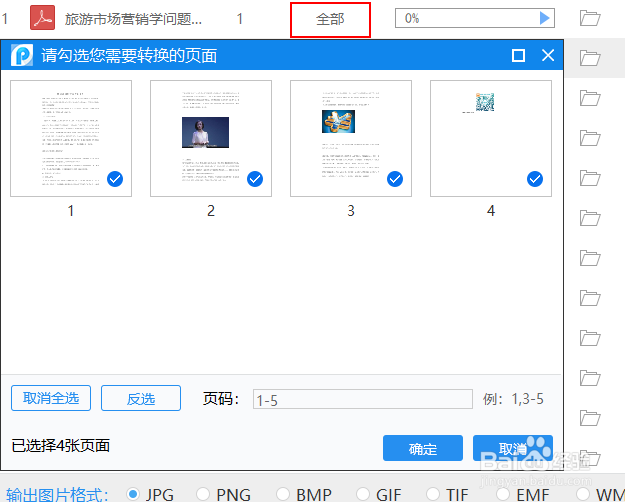Click the page number label 1 under thumbnail

point(71,211)
